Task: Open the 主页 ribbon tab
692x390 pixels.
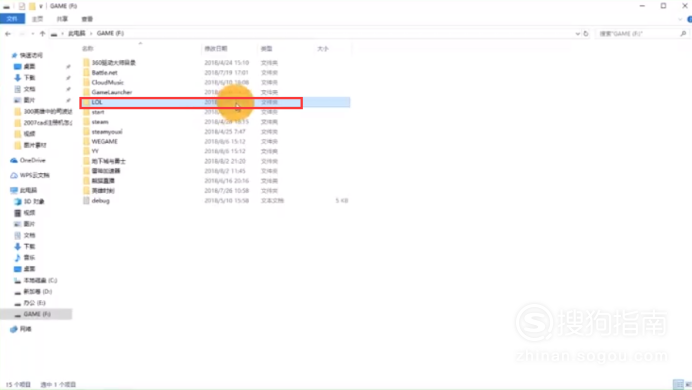Action: click(x=38, y=19)
